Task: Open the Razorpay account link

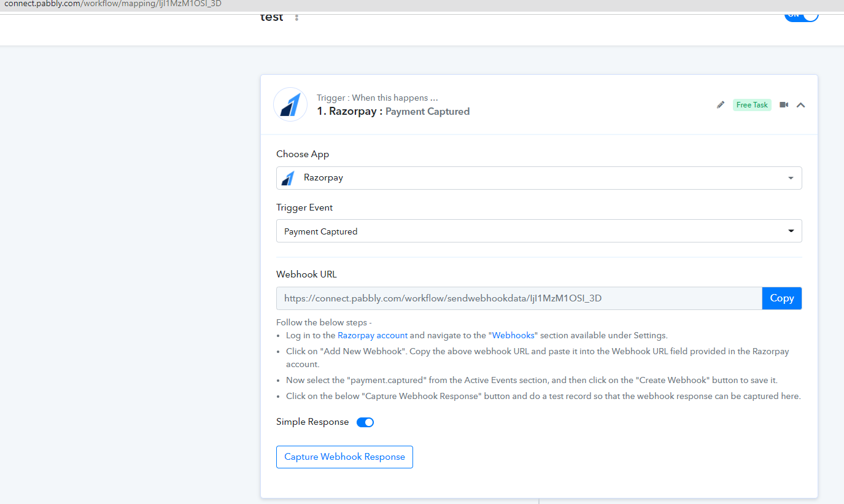Action: pos(373,335)
